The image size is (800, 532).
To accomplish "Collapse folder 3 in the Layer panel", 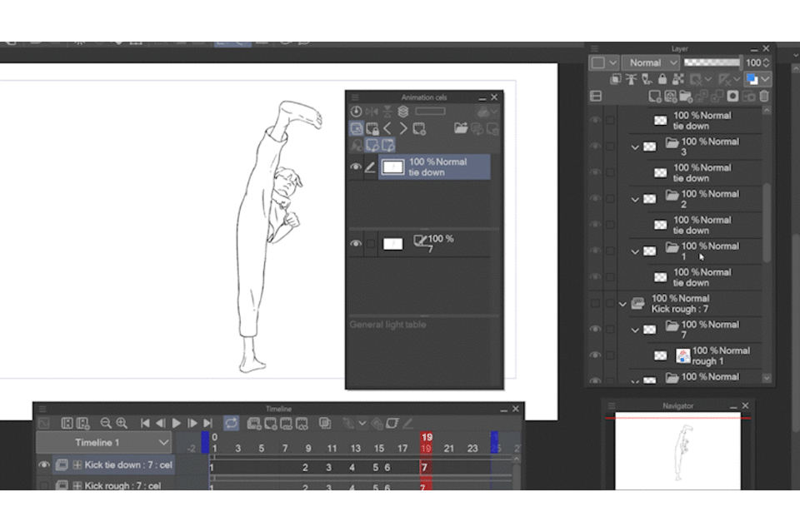I will [x=635, y=147].
